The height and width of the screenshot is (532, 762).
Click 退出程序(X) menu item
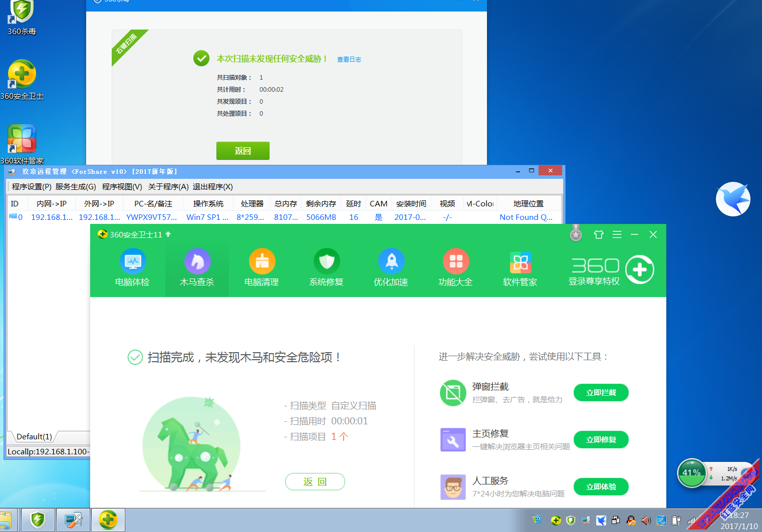213,187
